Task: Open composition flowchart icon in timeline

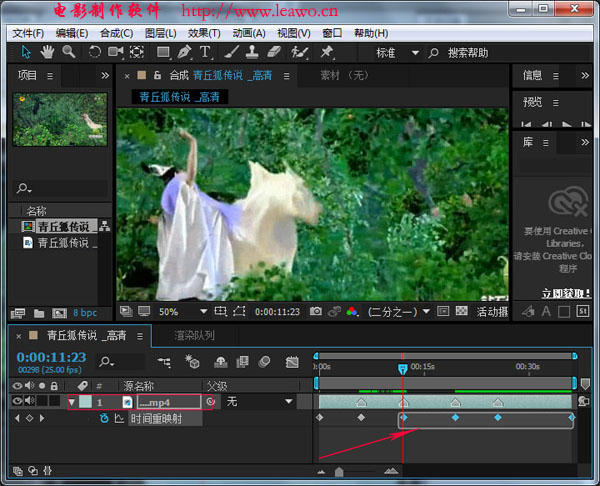Action: [x=164, y=362]
